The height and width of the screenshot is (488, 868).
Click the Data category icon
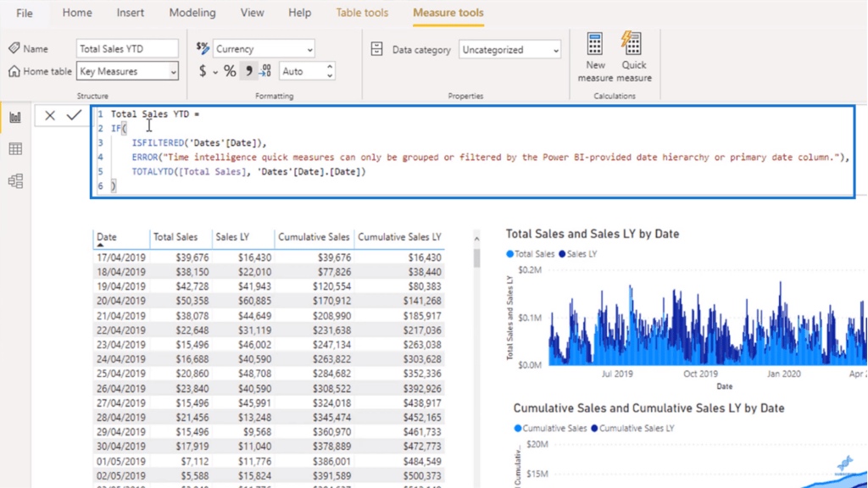pyautogui.click(x=377, y=49)
